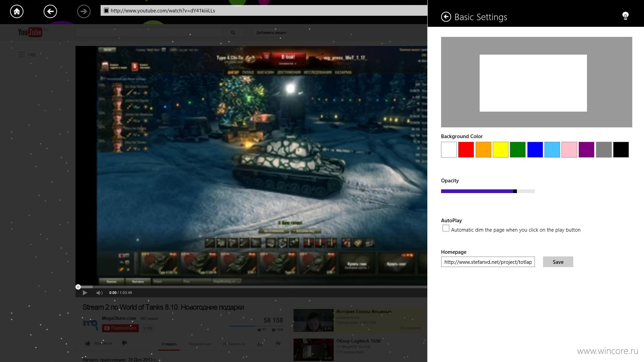Click the video progress seek bar
Screen dimensions: 644x362
tap(251, 287)
